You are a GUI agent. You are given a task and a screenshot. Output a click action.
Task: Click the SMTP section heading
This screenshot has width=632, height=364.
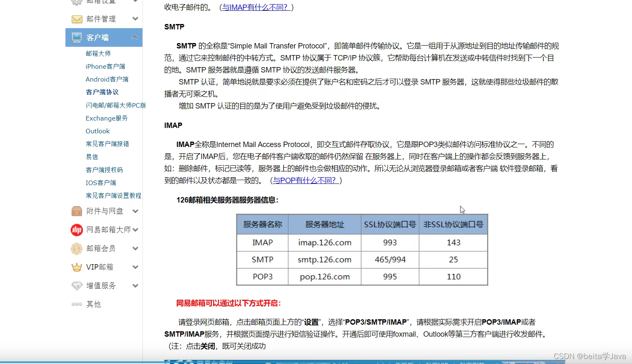coord(174,27)
